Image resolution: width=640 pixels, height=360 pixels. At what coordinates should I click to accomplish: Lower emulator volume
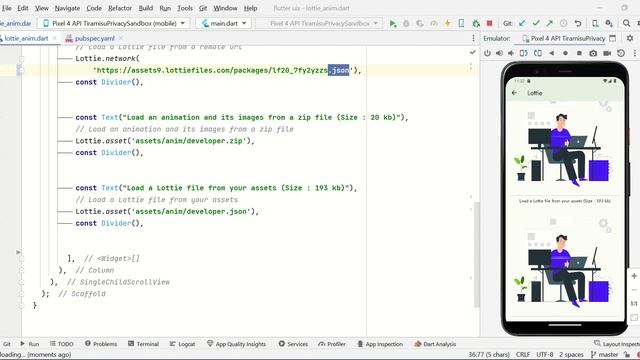511,53
